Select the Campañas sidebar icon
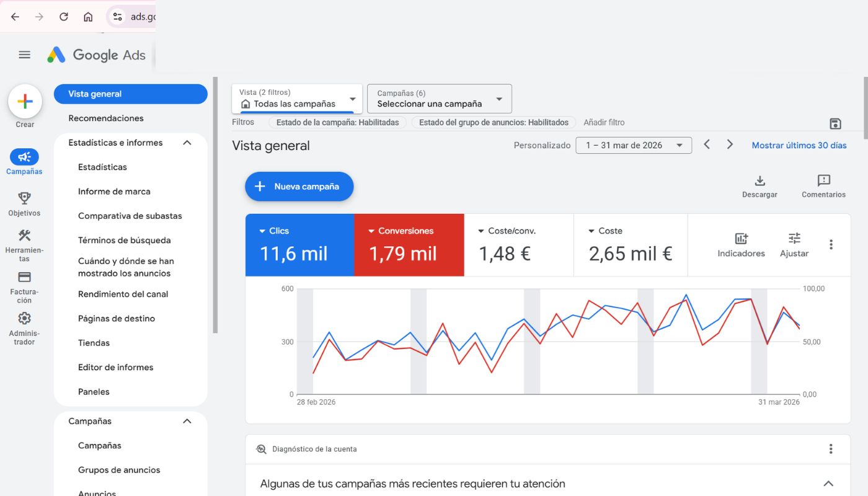This screenshot has height=496, width=868. point(24,156)
